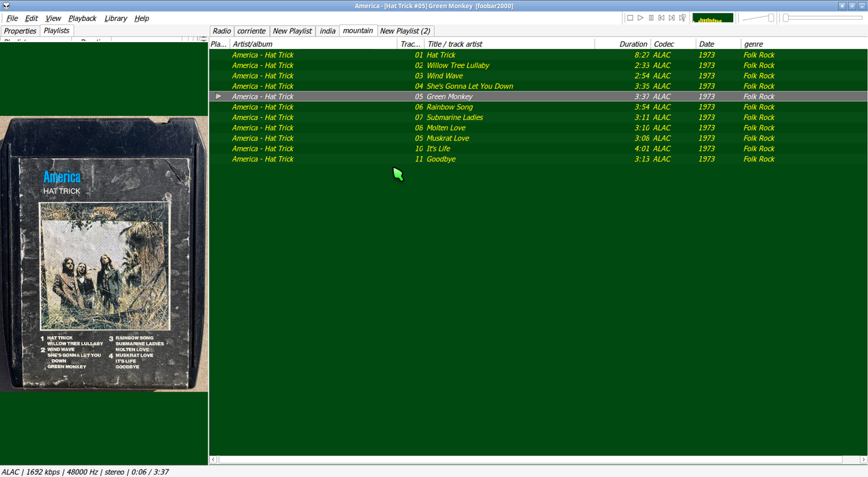Open the Radio playlist tab
The height and width of the screenshot is (477, 868).
pos(222,31)
